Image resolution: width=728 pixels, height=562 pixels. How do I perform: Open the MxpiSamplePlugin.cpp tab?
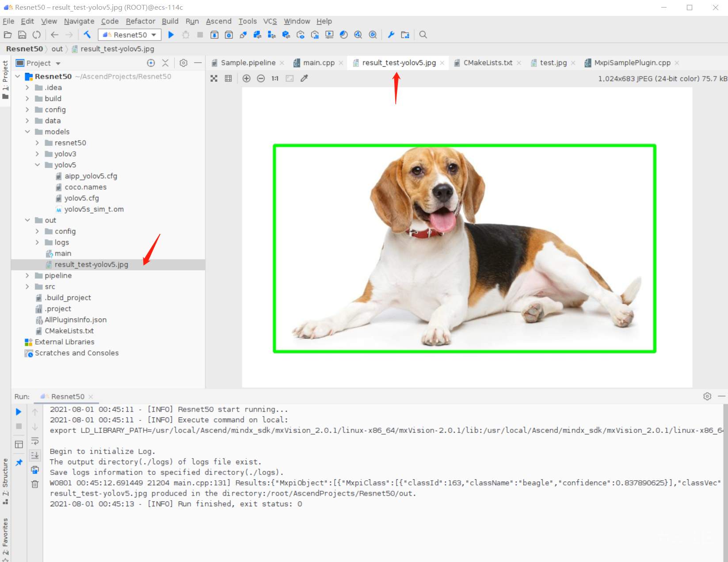point(632,63)
